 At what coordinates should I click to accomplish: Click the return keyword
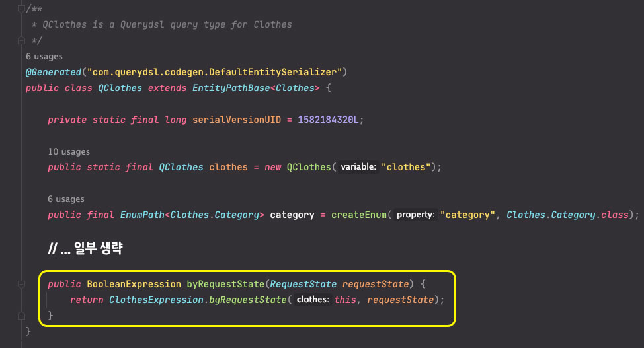(x=87, y=300)
